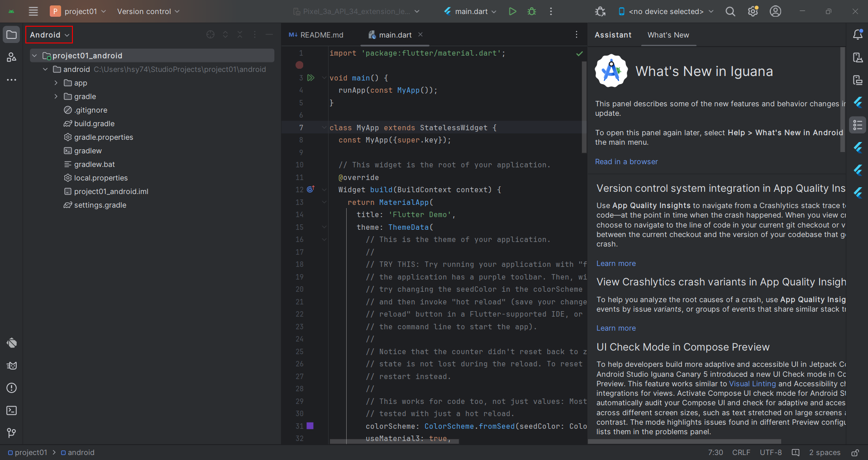
Task: Close the main.dart tab
Action: [x=420, y=34]
